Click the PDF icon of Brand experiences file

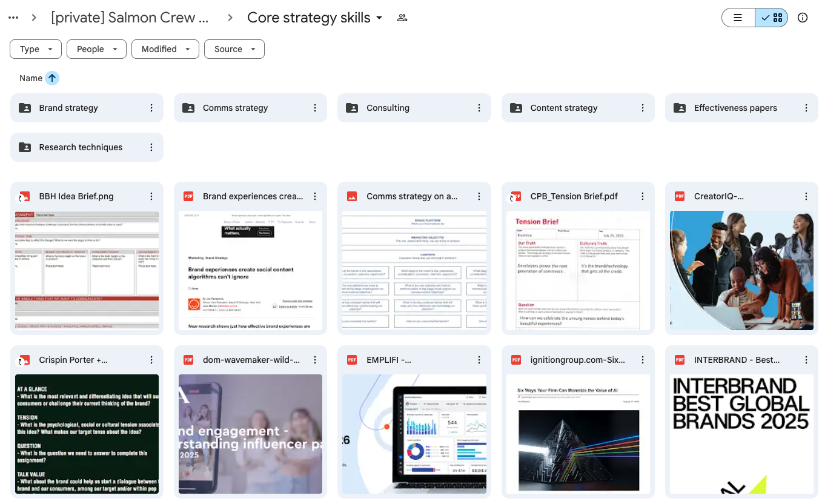tap(188, 196)
